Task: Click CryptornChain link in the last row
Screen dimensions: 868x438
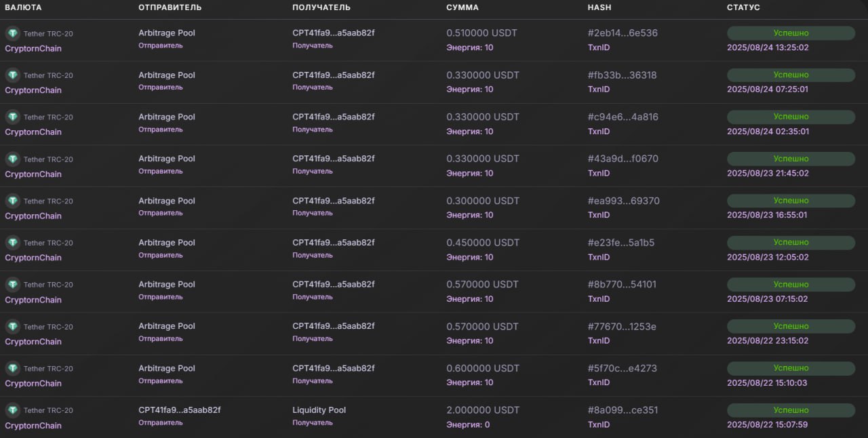Action: 33,426
